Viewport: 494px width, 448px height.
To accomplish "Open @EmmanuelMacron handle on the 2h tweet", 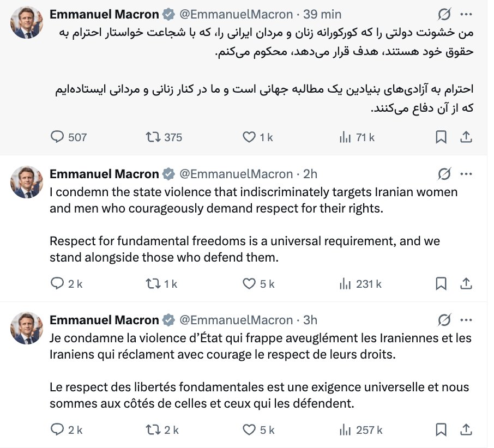I will pos(236,174).
